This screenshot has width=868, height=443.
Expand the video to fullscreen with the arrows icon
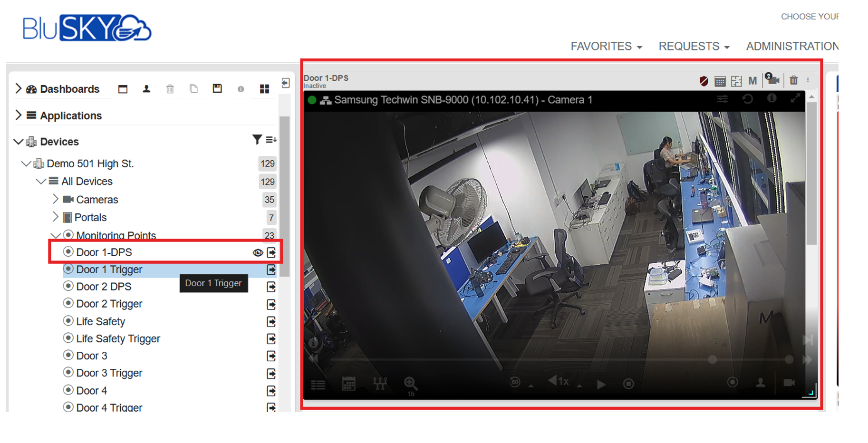pos(796,99)
